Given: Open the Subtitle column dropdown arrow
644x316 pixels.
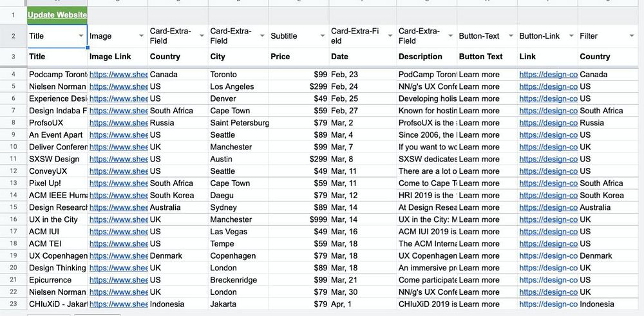Looking at the screenshot, I should click(323, 36).
